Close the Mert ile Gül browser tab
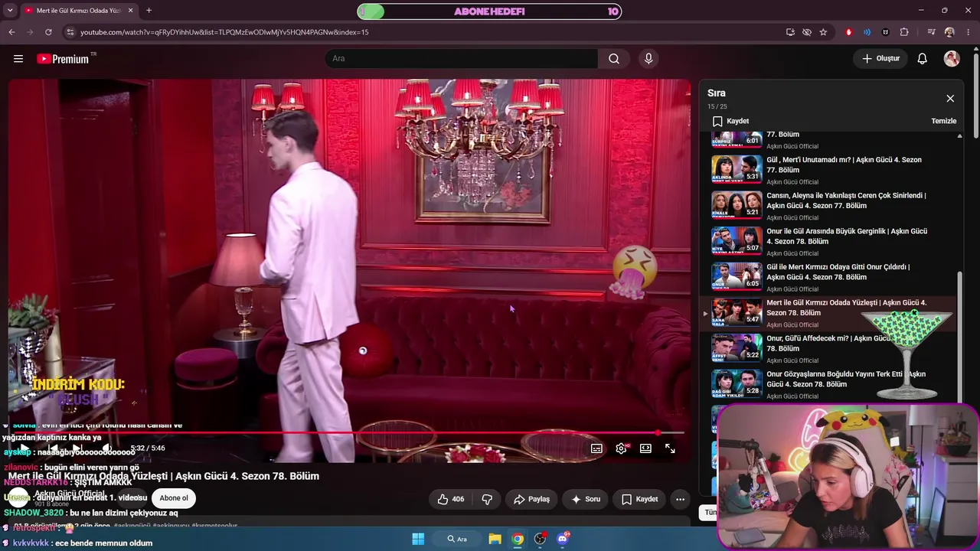The width and height of the screenshot is (980, 551). click(x=130, y=11)
